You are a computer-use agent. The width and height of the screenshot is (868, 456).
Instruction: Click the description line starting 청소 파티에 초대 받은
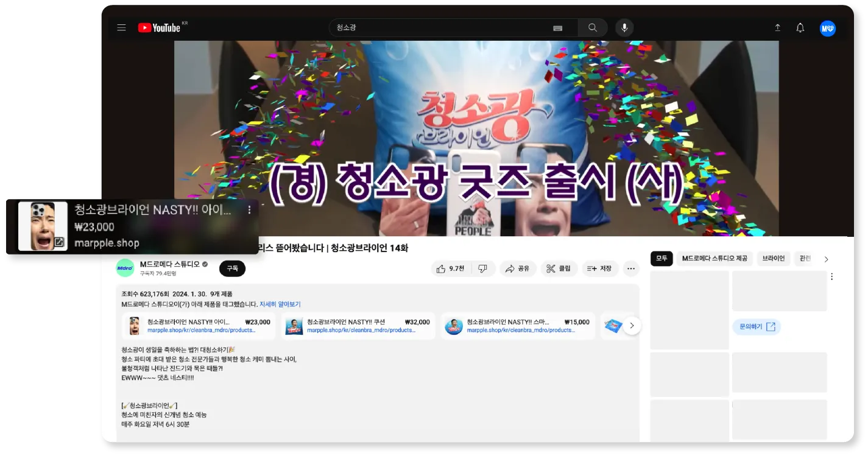pyautogui.click(x=209, y=359)
